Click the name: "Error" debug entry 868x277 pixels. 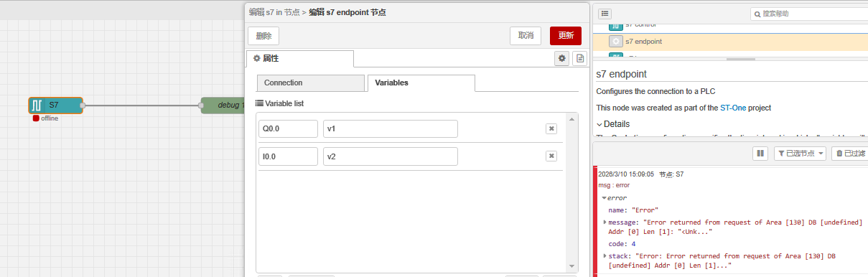(x=634, y=210)
